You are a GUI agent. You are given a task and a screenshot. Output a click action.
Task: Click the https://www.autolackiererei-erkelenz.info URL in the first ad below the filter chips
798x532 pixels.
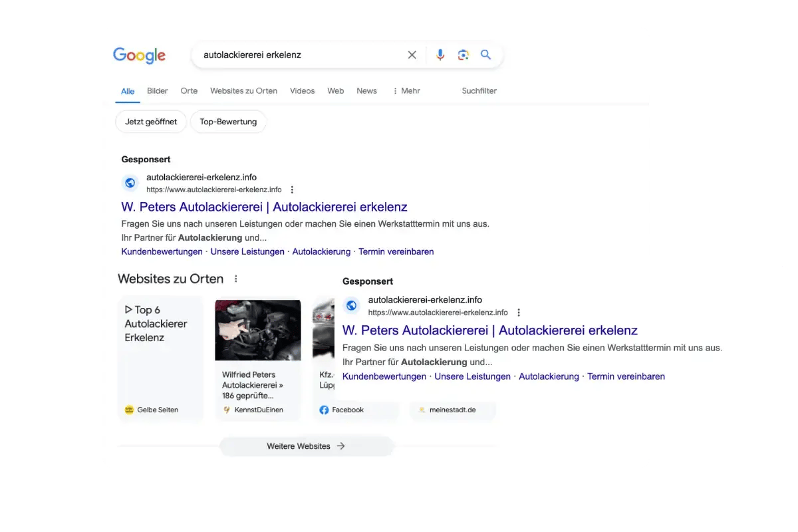click(214, 190)
